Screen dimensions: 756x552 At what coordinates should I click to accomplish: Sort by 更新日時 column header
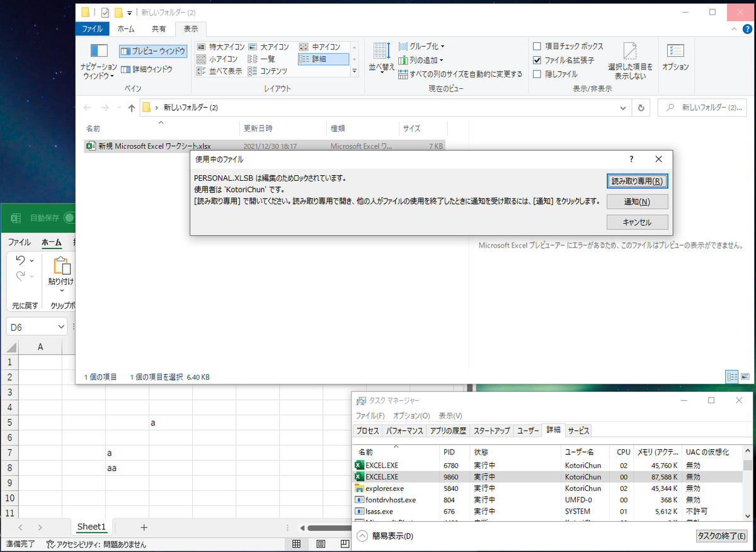coord(283,129)
